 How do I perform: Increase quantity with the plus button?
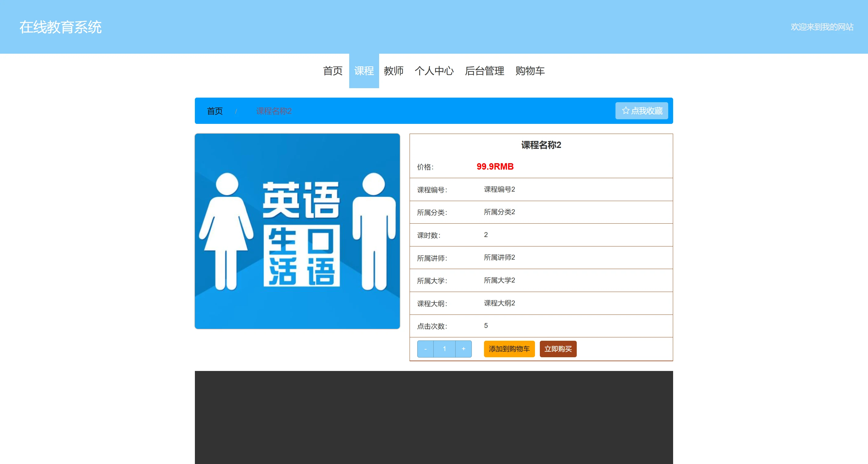[x=463, y=349]
